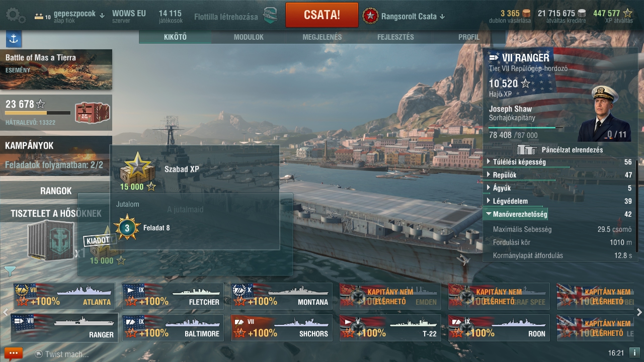Screen dimensions: 644x362
Task: Select the Montana ship in carousel
Action: click(x=282, y=296)
